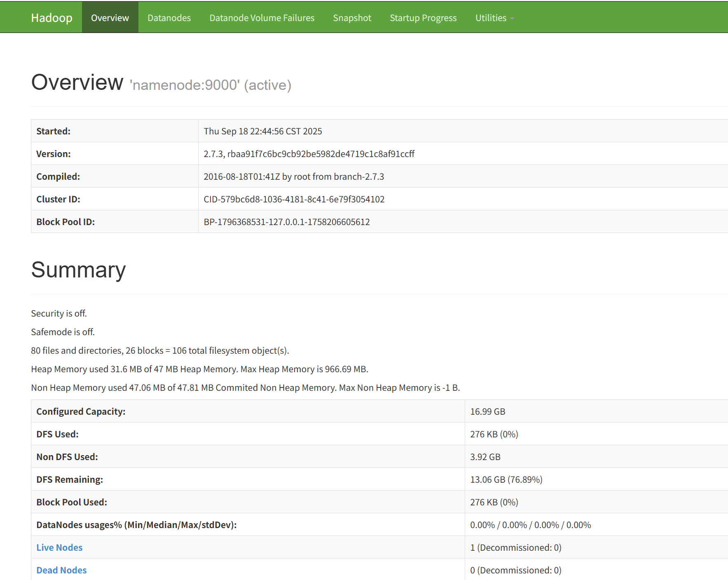This screenshot has width=728, height=580.
Task: Select Cluster ID value 'CID-579bc6d8-1036-4181-8c41-6e79f3054102'
Action: pyautogui.click(x=294, y=199)
